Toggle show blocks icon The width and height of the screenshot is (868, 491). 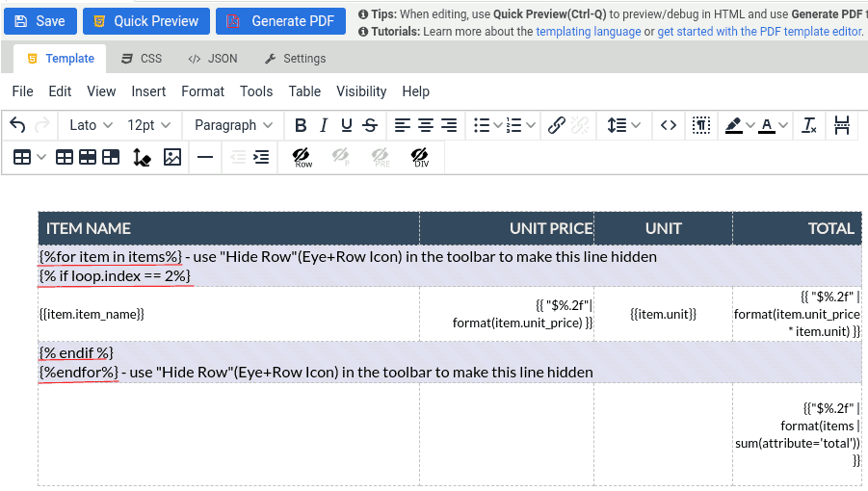tap(700, 125)
